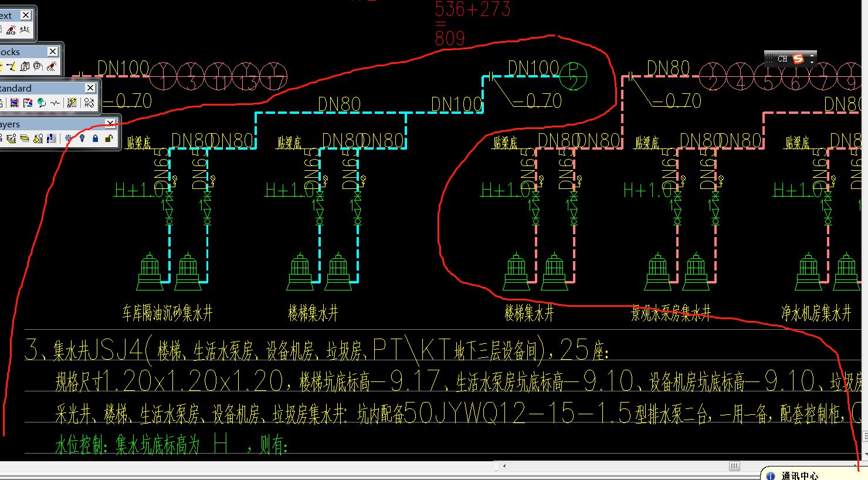Click the splitter handle left of horizontal scrollbar
The height and width of the screenshot is (480, 868).
pyautogui.click(x=496, y=467)
